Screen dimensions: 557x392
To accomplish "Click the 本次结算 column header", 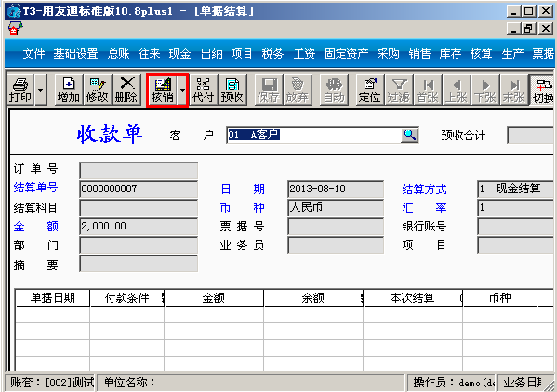I will (x=413, y=297).
